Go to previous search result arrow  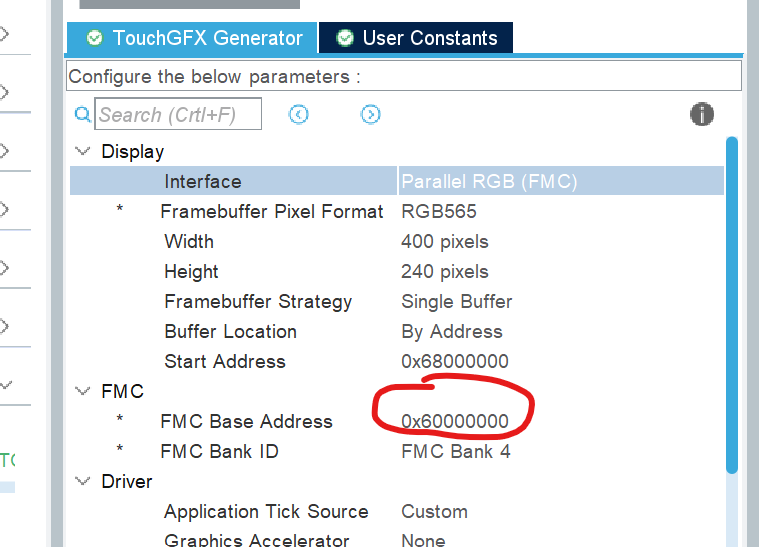[298, 115]
